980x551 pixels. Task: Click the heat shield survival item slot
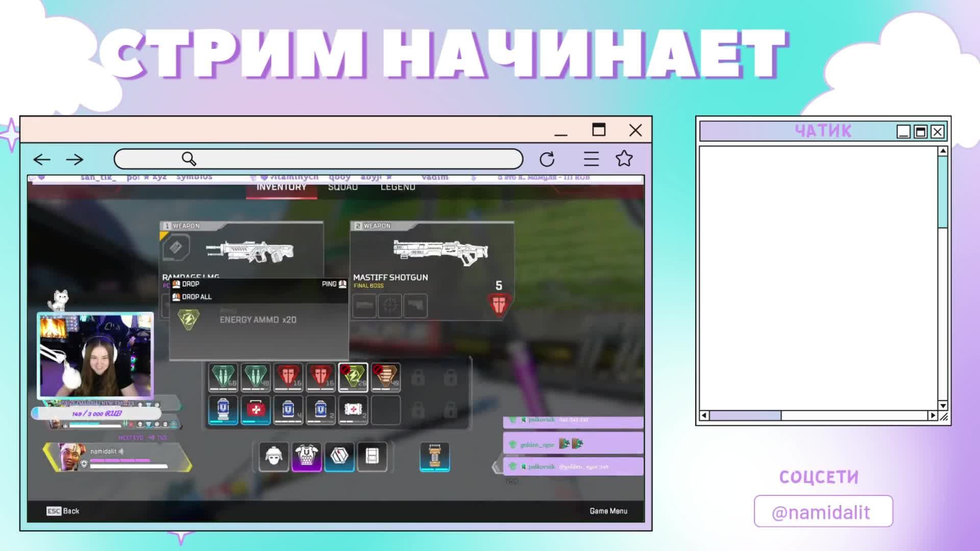pos(434,456)
